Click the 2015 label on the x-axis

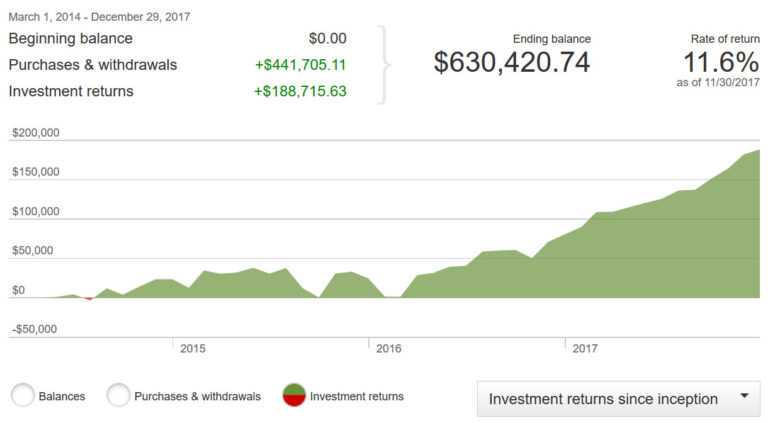click(x=192, y=349)
